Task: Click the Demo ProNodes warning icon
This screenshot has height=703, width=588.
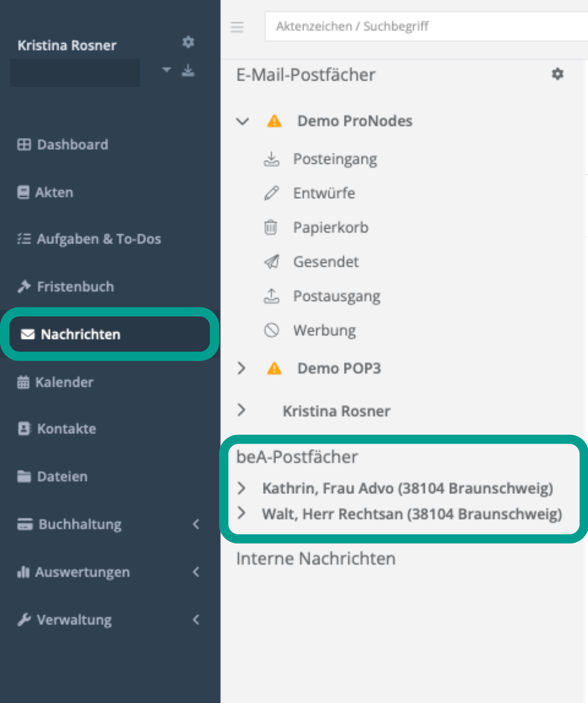Action: tap(274, 121)
